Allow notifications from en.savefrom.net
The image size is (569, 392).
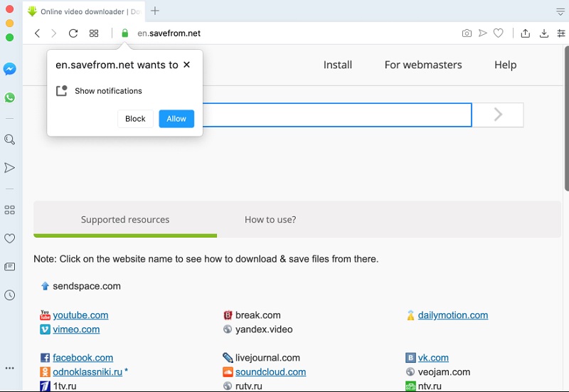click(x=176, y=119)
